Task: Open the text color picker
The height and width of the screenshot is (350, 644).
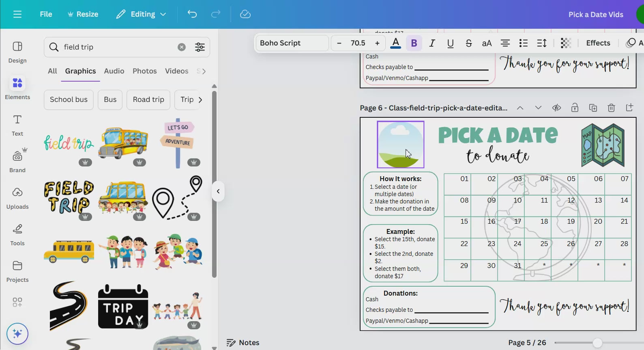Action: 395,43
